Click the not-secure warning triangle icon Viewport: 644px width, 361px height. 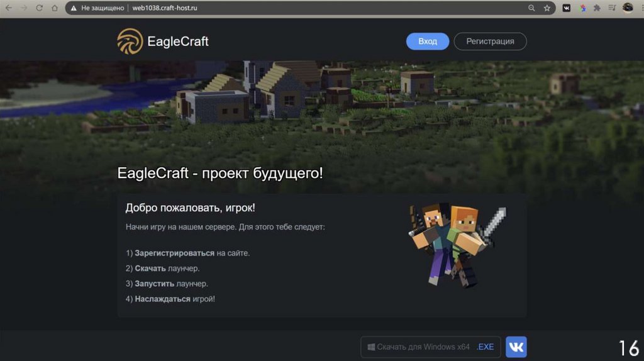click(74, 8)
